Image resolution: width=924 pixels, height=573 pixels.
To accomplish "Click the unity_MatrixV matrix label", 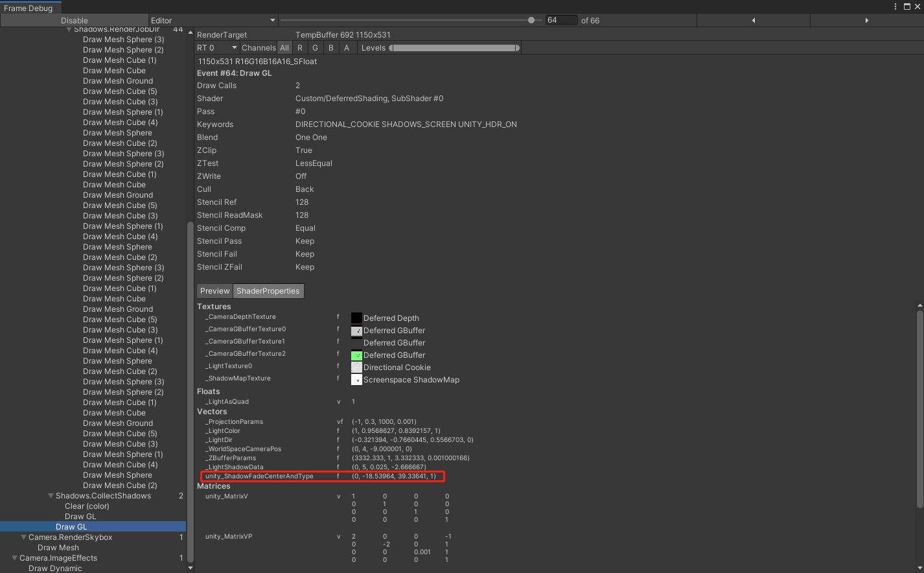I will (x=226, y=497).
